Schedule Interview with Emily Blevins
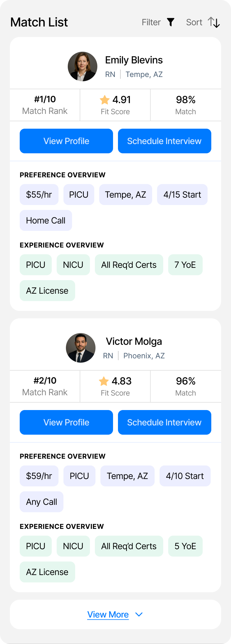The image size is (231, 644). (164, 141)
